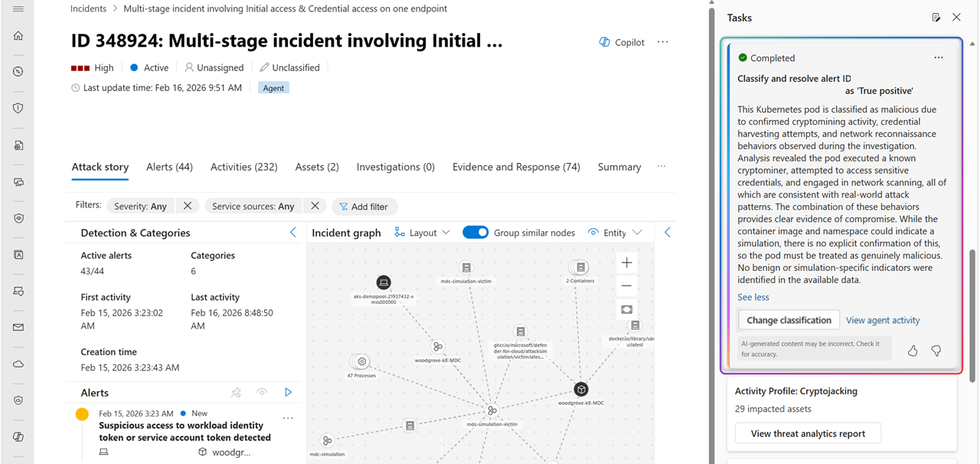Open tab overflow ellipsis after Summary
Image resolution: width=980 pixels, height=464 pixels.
pyautogui.click(x=661, y=166)
